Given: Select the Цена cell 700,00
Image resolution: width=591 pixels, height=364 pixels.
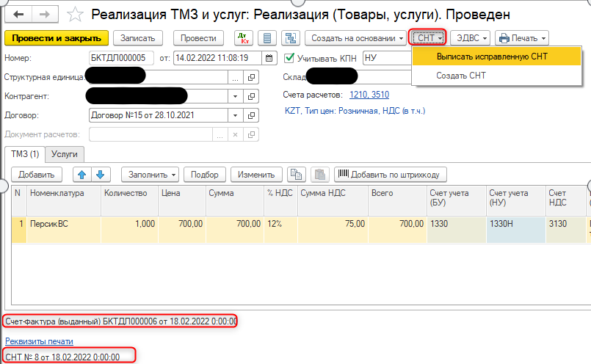Looking at the screenshot, I should [x=182, y=229].
